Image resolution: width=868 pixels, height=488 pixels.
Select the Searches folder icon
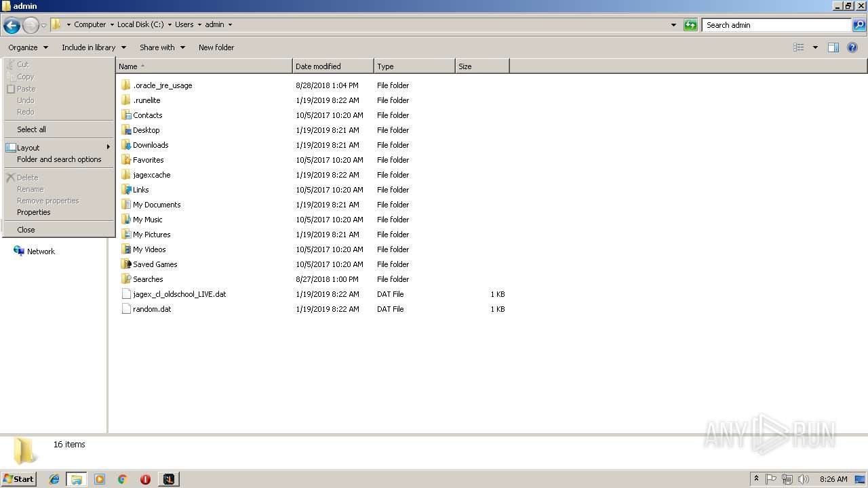(x=126, y=279)
